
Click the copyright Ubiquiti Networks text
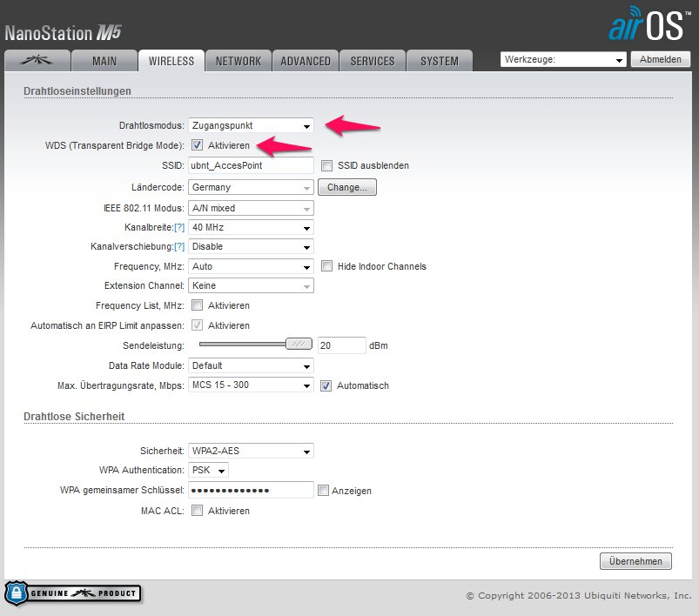click(579, 595)
